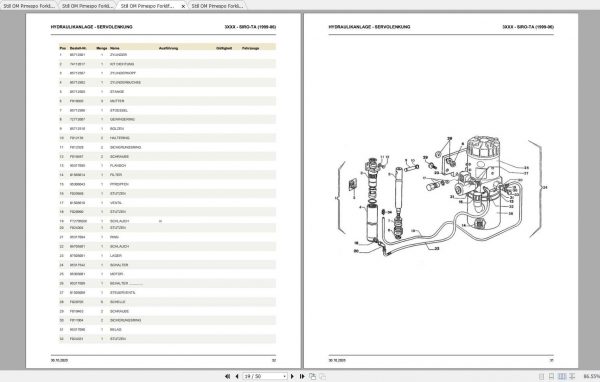Click the right page HYDRAULIKANLAGE - SERVOLENKUNG heading
This screenshot has width=600, height=382.
[x=369, y=27]
